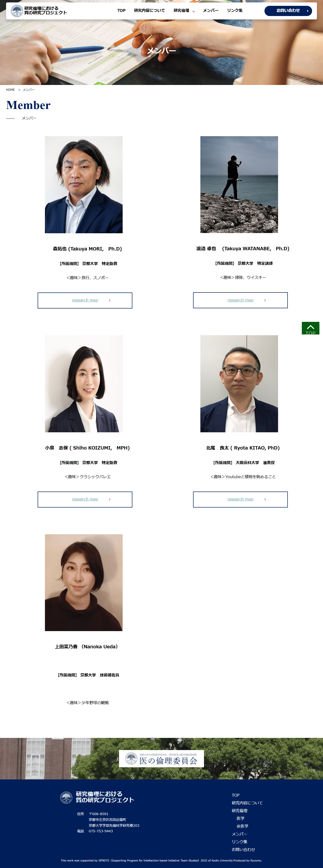This screenshot has height=868, width=323.
Task: Open Shiho KOIZUMI's research map link
Action: (85, 499)
